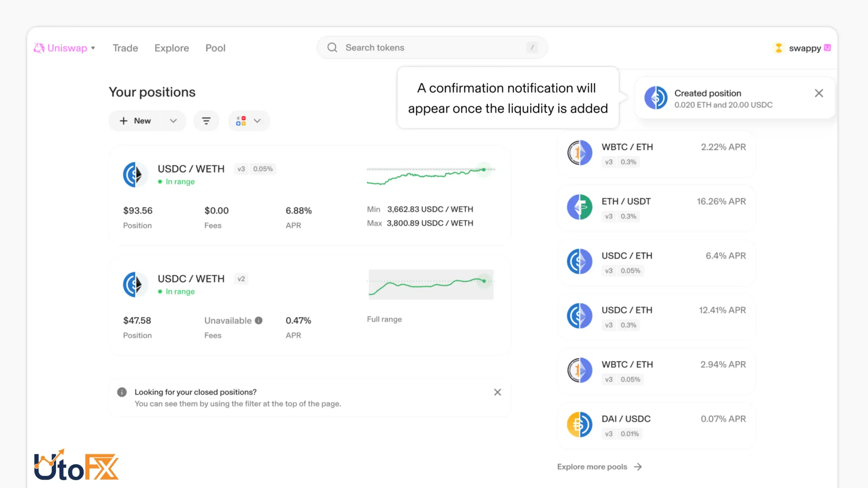Open the positions filter icon
This screenshot has height=488, width=868.
click(206, 121)
